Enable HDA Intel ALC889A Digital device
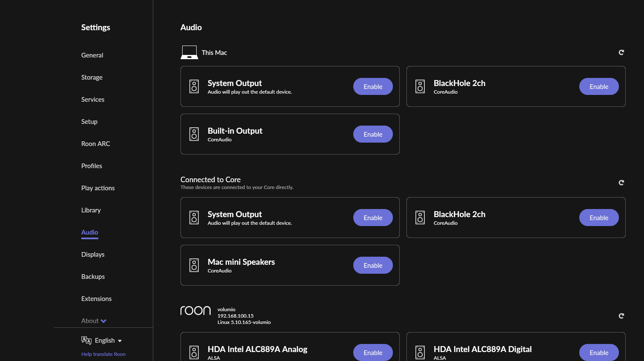 tap(599, 352)
